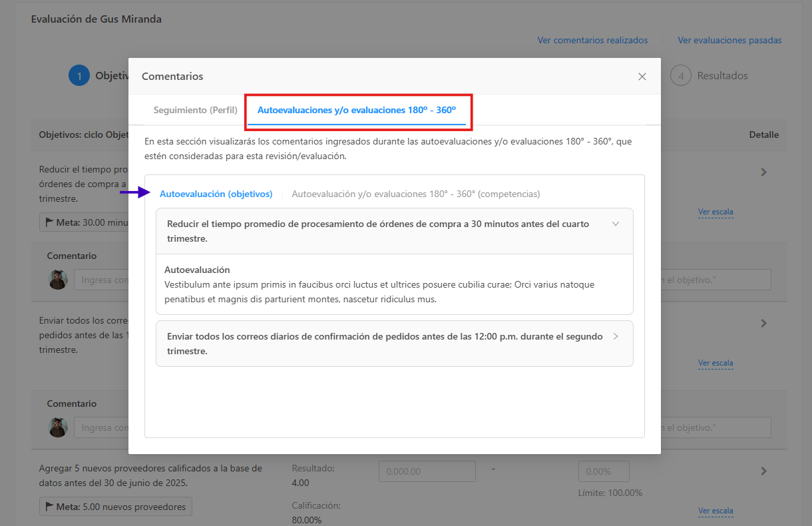812x526 pixels.
Task: Click the Meta: 5.00 nuevos proveedores tag
Action: [x=116, y=507]
